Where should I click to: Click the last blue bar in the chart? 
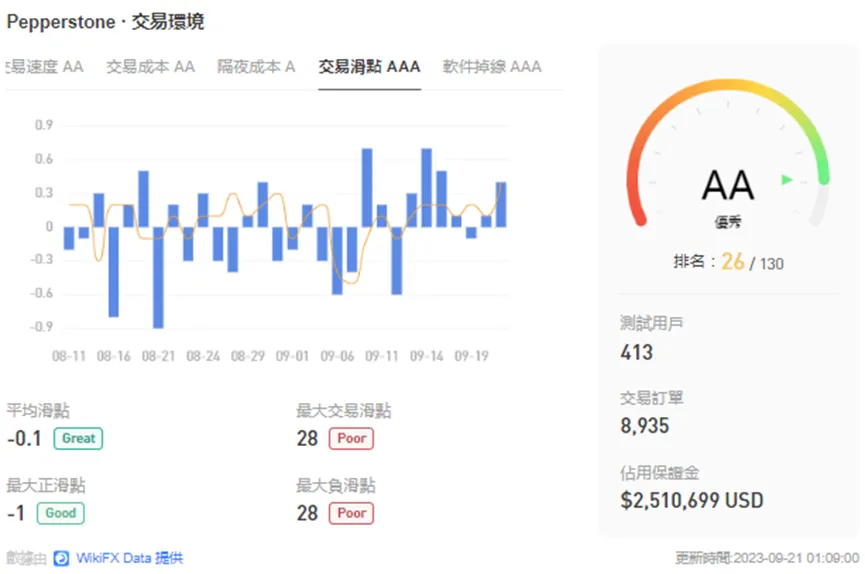[x=501, y=204]
